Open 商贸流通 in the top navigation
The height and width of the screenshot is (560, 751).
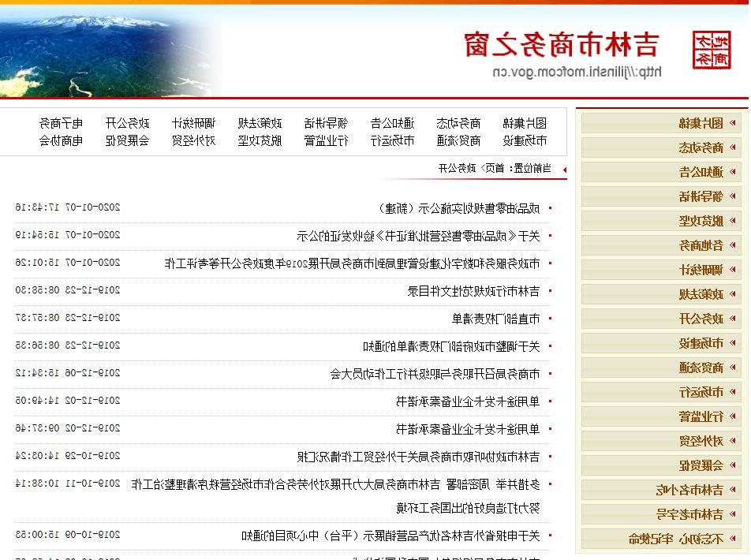pos(458,141)
